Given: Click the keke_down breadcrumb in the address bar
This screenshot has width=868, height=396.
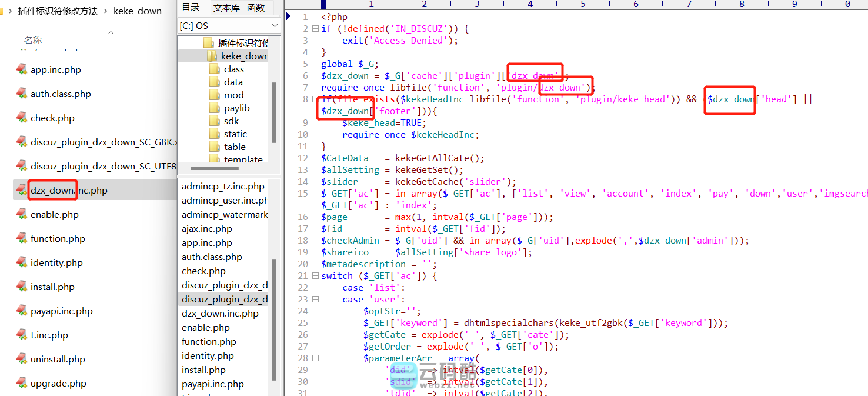Looking at the screenshot, I should [x=137, y=11].
